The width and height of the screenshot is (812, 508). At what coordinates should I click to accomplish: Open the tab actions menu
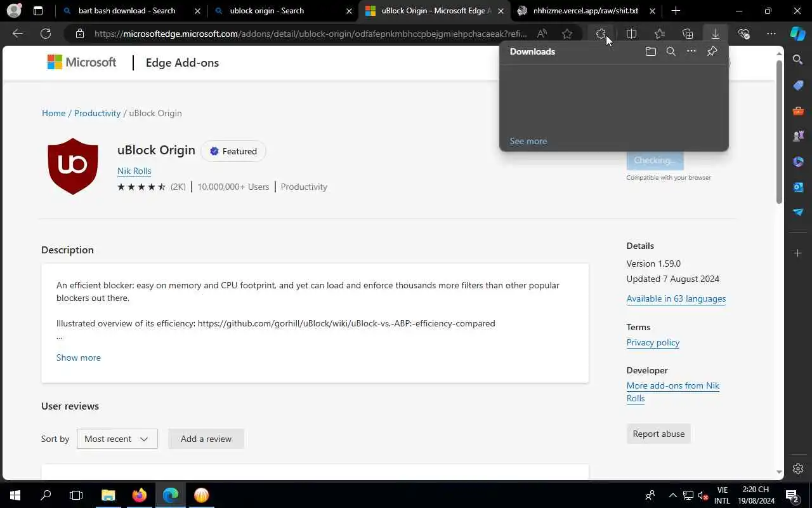[x=38, y=11]
